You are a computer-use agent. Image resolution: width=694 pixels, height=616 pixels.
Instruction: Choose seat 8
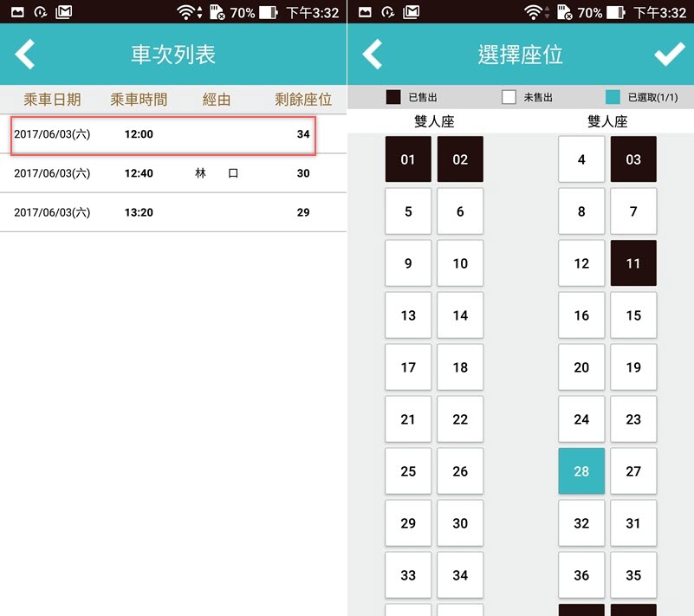click(581, 211)
